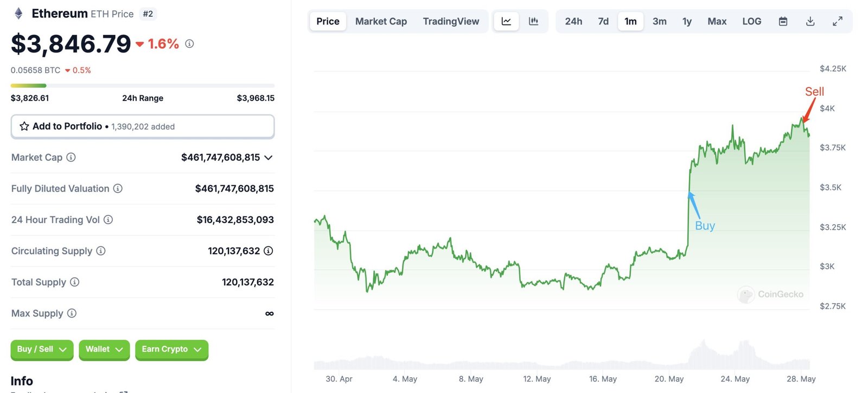Select the line chart view icon
Viewport: 868px width, 393px height.
(x=506, y=21)
